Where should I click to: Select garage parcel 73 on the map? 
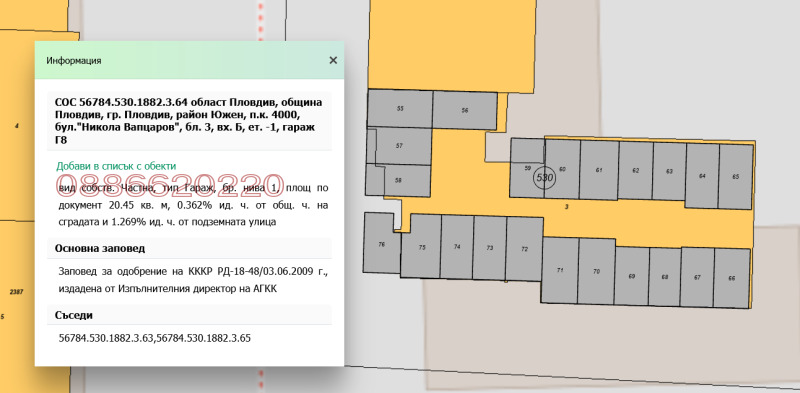[490, 248]
